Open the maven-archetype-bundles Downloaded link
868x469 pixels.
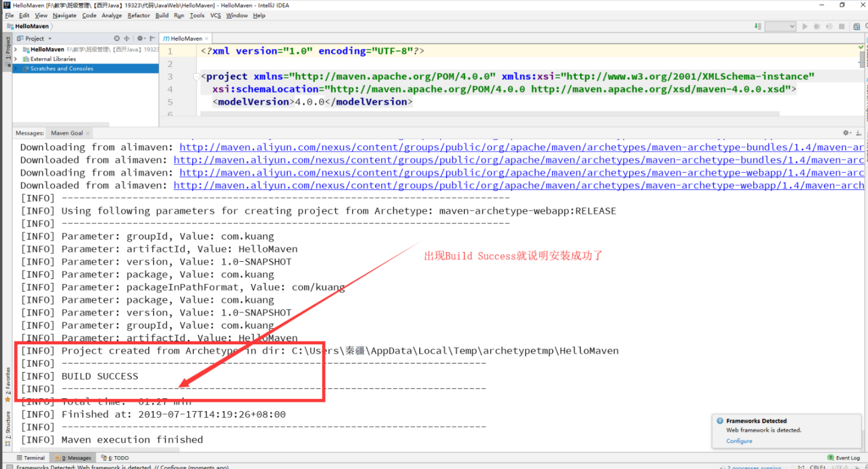click(x=519, y=160)
